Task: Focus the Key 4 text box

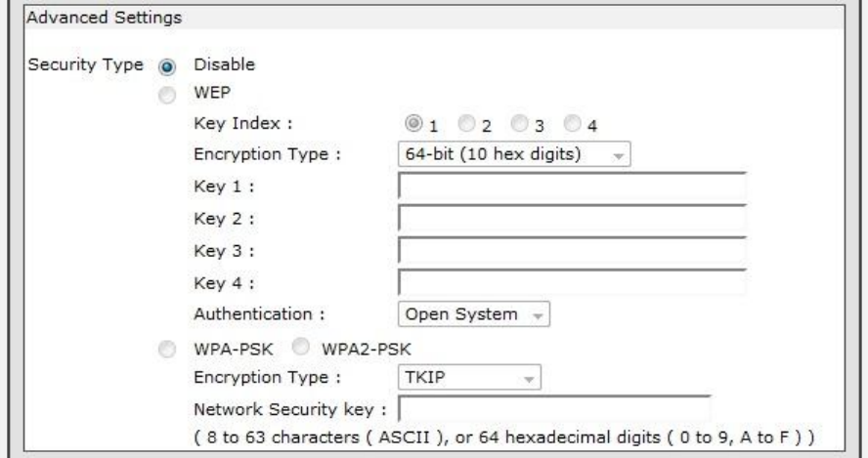Action: point(572,283)
